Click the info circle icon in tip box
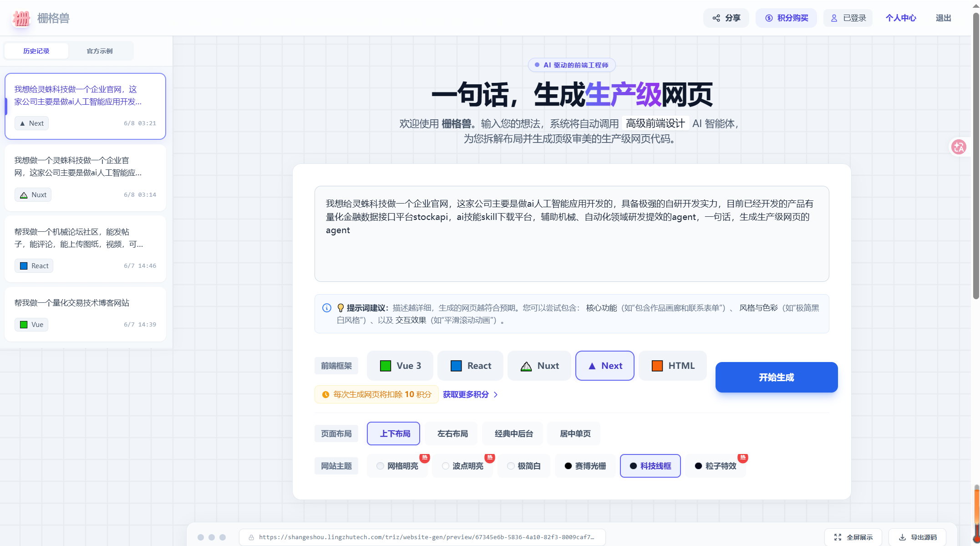 tap(327, 308)
